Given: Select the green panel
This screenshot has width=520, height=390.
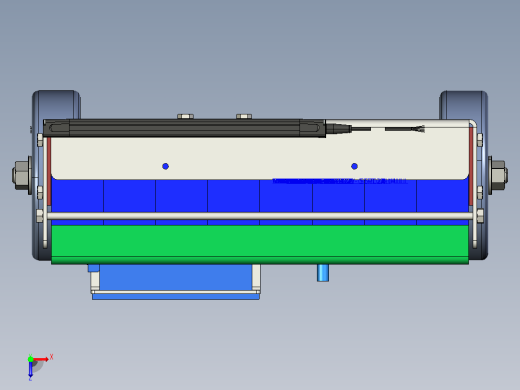Looking at the screenshot, I should click(x=260, y=245).
